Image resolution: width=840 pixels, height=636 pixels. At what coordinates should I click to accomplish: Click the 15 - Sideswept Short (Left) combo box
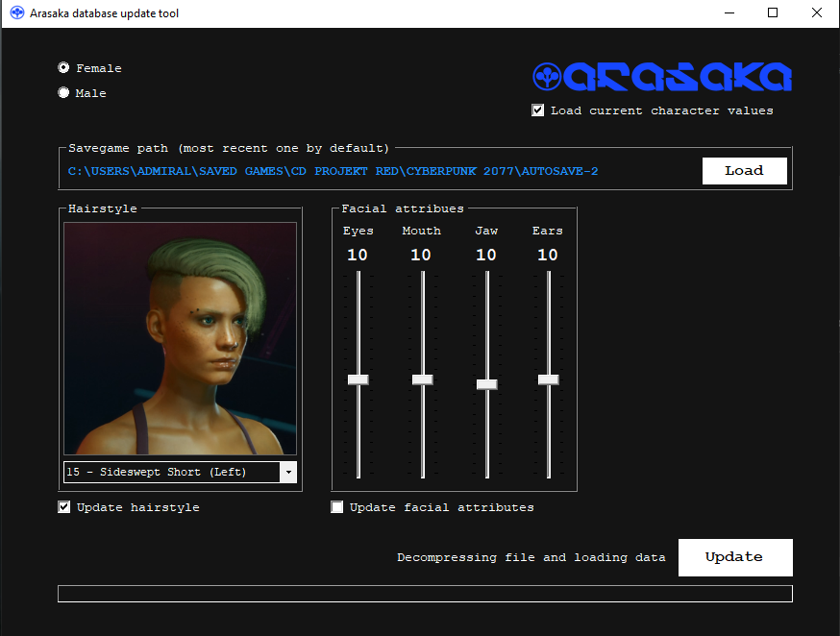tap(180, 472)
